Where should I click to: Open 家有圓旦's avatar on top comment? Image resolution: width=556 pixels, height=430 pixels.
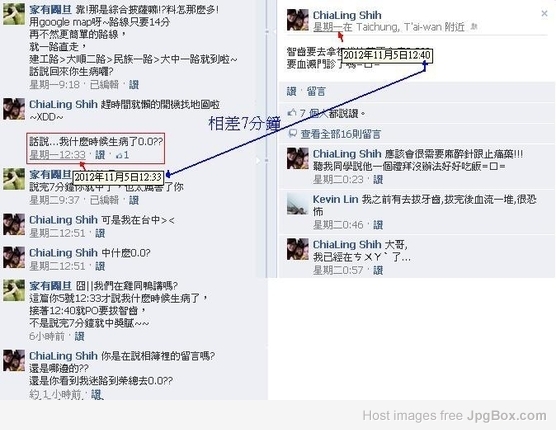point(14,14)
